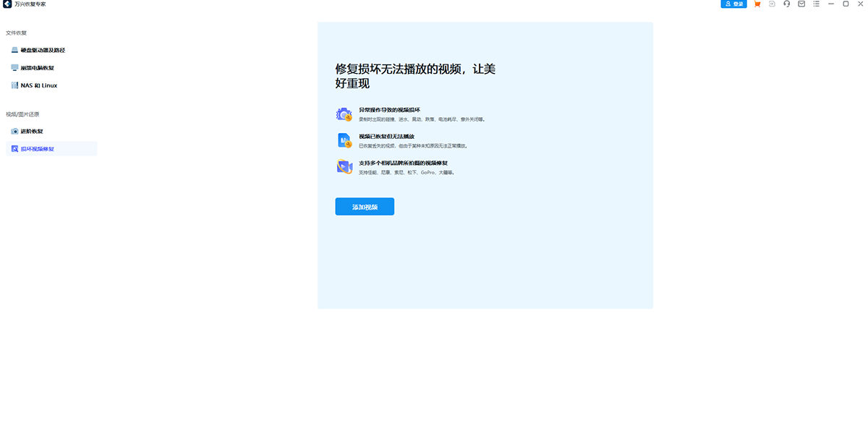Viewport: 868px width, 434px height.
Task: Select 进阶恢复 in sidebar
Action: [31, 132]
